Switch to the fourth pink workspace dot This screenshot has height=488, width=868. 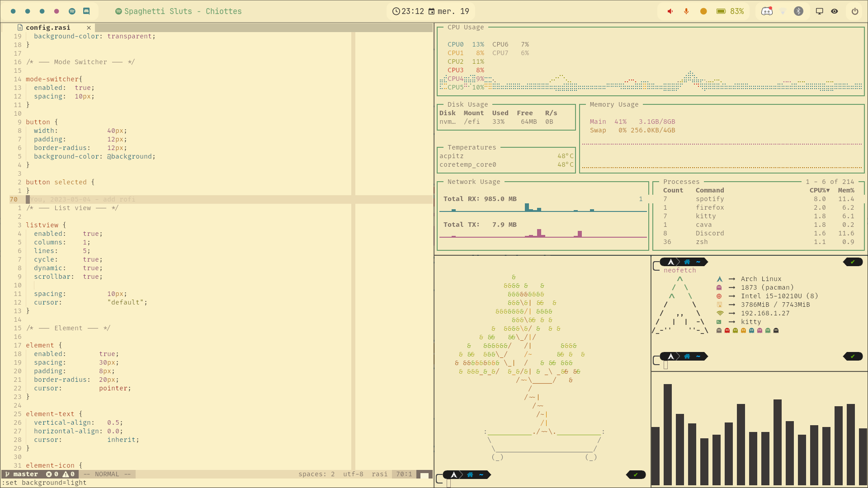[x=57, y=11]
